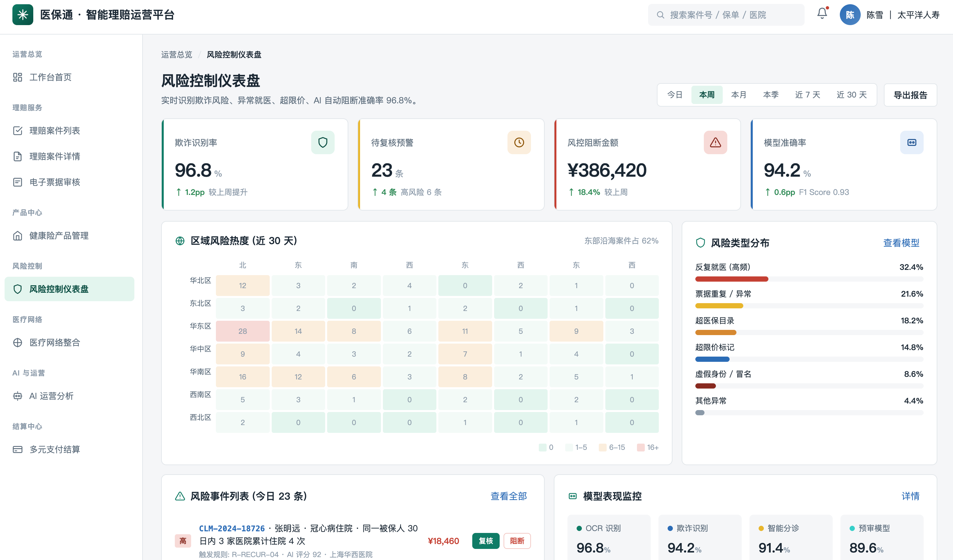The width and height of the screenshot is (953, 560).
Task: Open 工作台首页 in the sidebar
Action: click(69, 78)
